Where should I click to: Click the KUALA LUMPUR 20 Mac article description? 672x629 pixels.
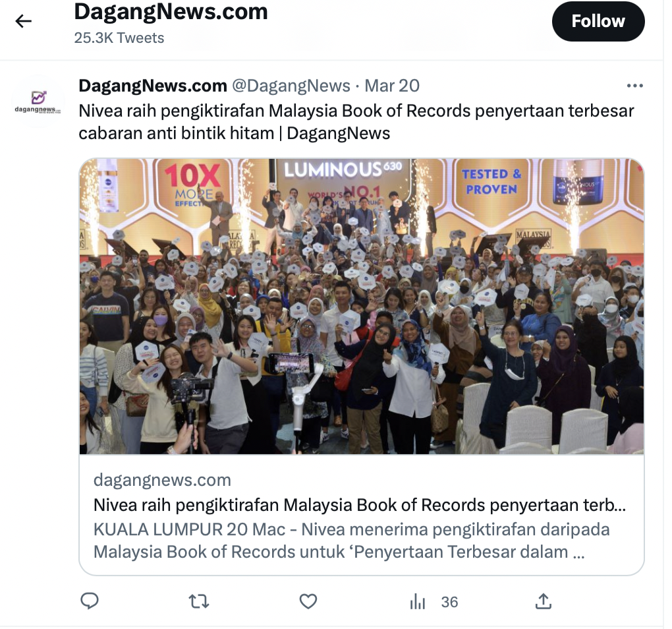(x=351, y=540)
